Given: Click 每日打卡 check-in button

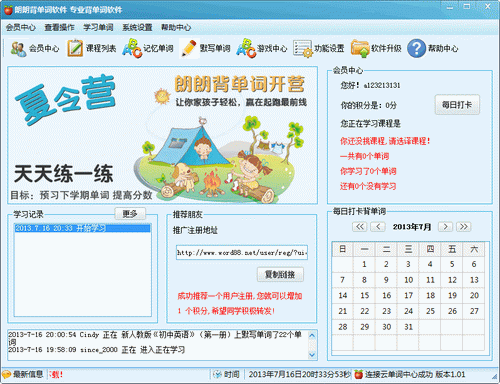Looking at the screenshot, I should [x=457, y=105].
